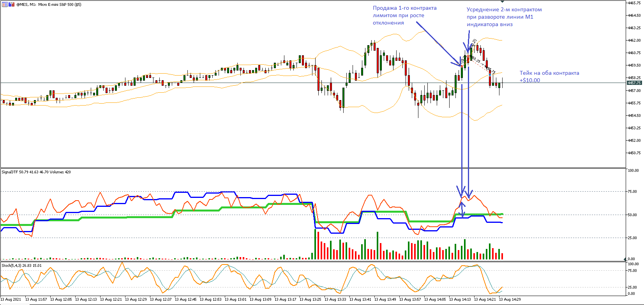Screen dimensions: 644x305
Task: Select the Signal3TF indicator label
Action: pos(36,172)
